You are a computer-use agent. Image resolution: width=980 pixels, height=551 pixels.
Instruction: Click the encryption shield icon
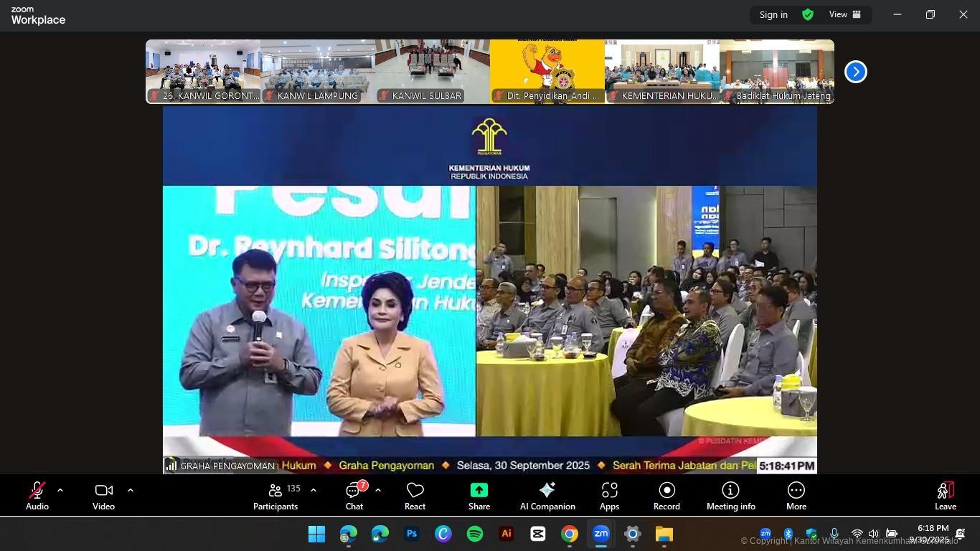(x=808, y=14)
